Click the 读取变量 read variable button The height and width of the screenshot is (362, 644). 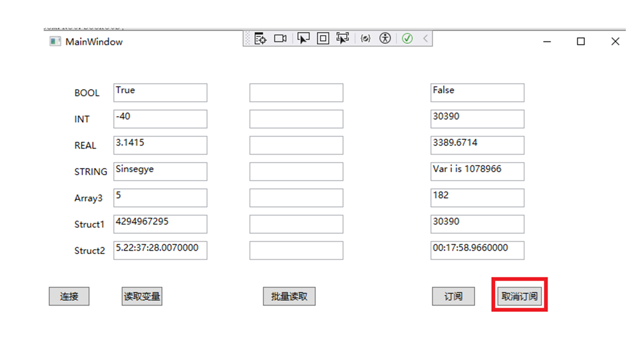tap(142, 296)
